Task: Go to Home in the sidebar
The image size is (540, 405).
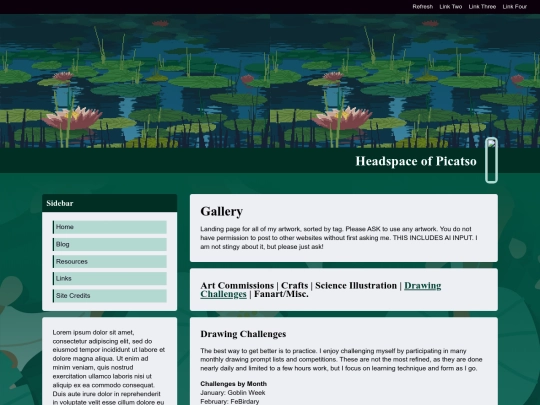Action: 110,227
